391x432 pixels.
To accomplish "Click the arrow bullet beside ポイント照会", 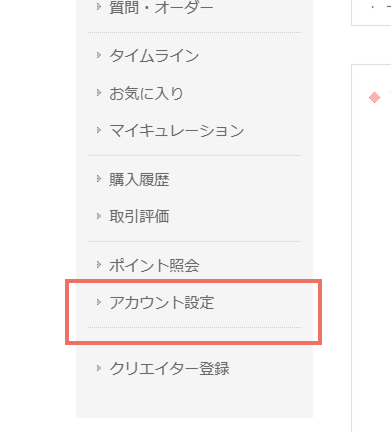I will tap(99, 265).
